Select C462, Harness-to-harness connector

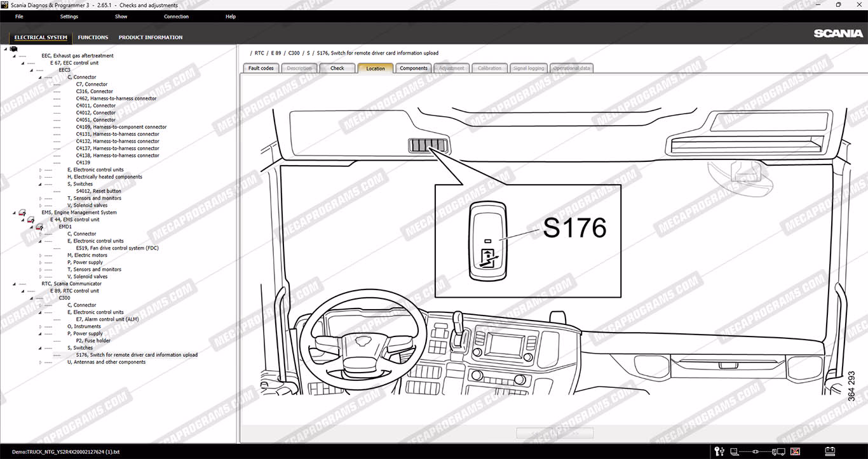(116, 98)
